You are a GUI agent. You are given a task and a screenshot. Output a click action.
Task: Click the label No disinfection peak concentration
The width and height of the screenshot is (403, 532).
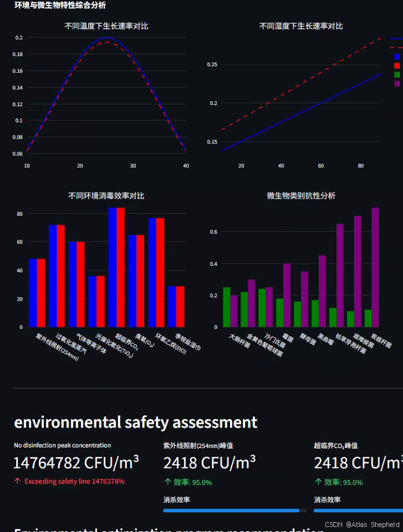click(x=62, y=445)
